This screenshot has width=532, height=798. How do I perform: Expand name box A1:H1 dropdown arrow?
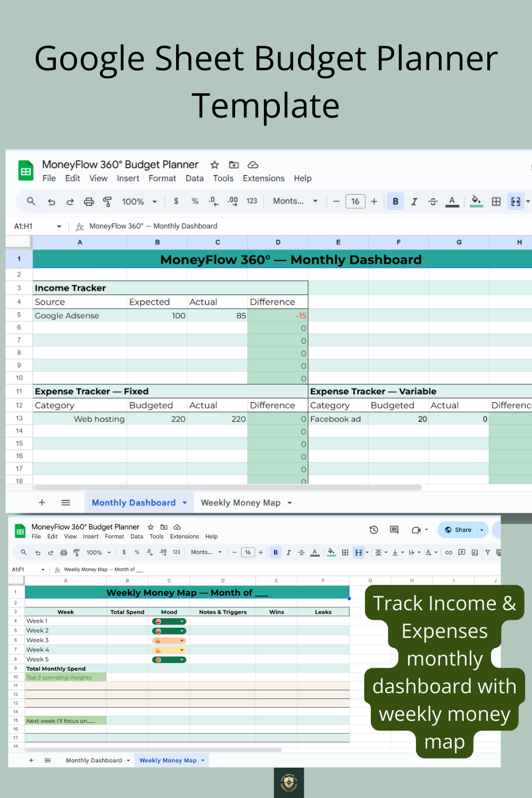59,226
